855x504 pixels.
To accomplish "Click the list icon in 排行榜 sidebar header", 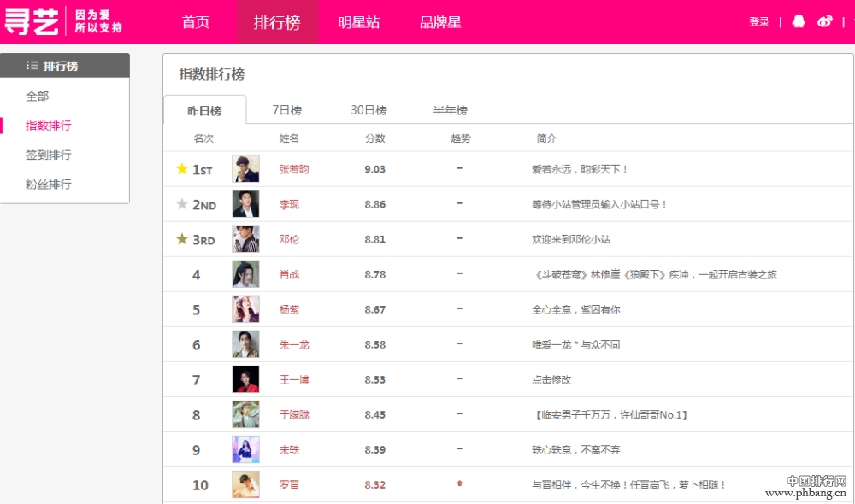I will [x=31, y=65].
